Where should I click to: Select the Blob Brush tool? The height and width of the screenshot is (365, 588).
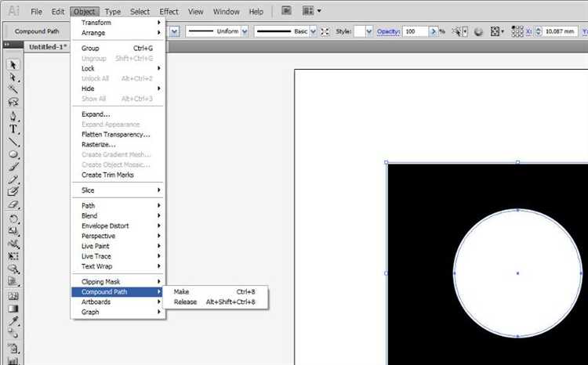[x=13, y=191]
